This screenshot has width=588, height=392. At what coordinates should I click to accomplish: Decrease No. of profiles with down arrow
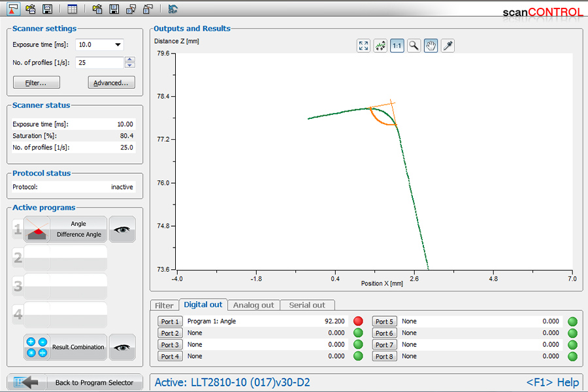(x=129, y=65)
